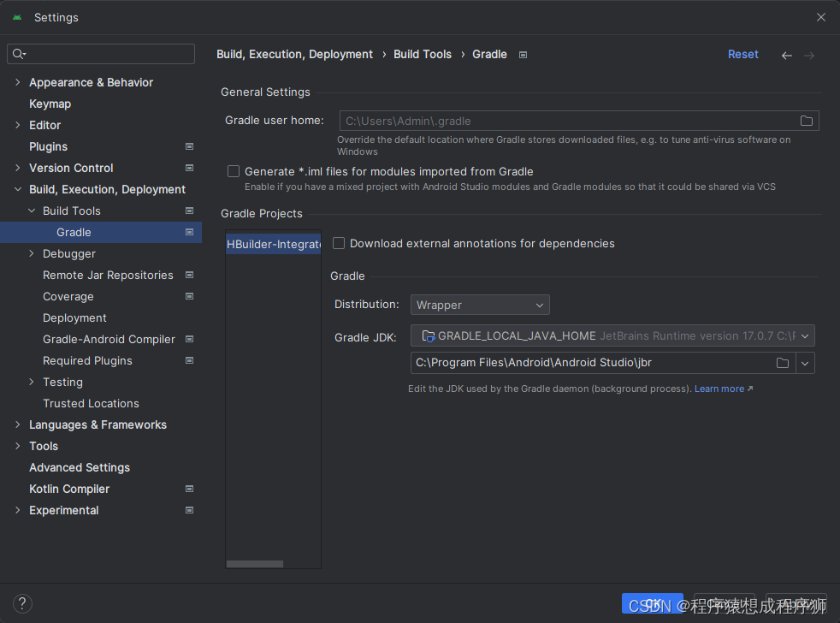Click the project settings icon next to Gradle breadcrumb

coord(523,55)
